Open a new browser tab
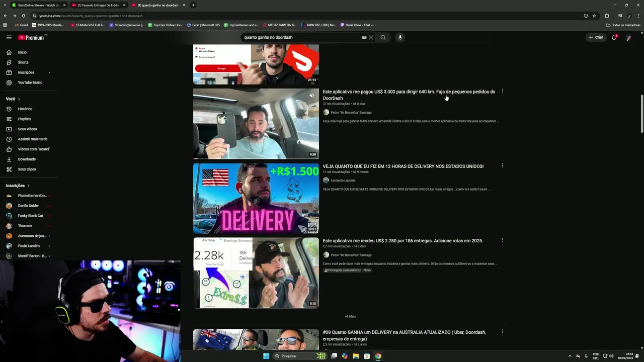 click(x=193, y=5)
